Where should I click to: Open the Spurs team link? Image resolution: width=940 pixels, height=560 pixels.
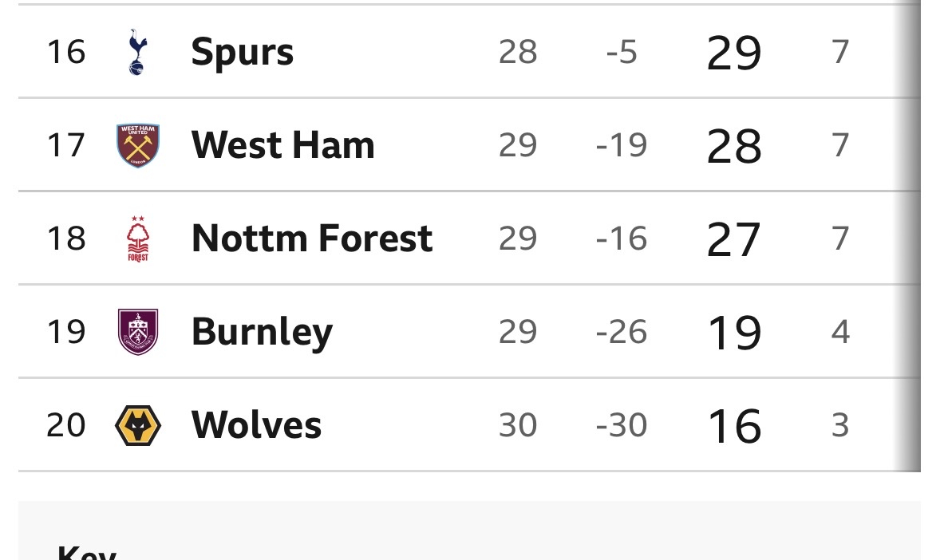coord(243,53)
